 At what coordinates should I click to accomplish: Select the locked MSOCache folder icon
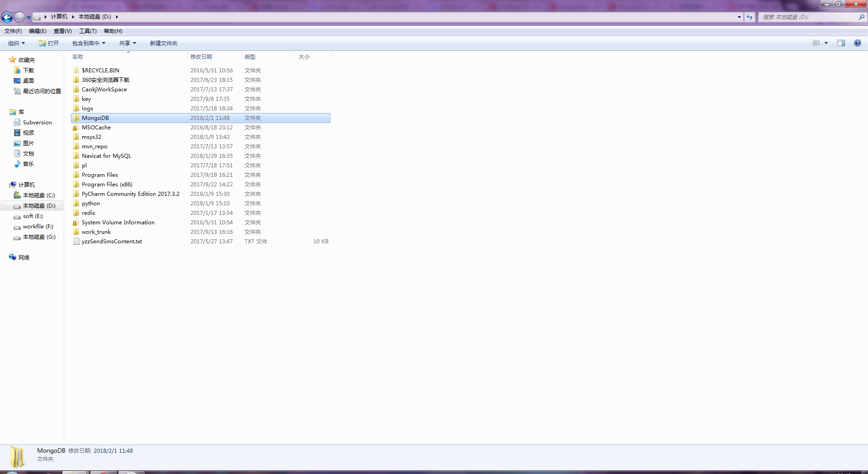coord(76,127)
